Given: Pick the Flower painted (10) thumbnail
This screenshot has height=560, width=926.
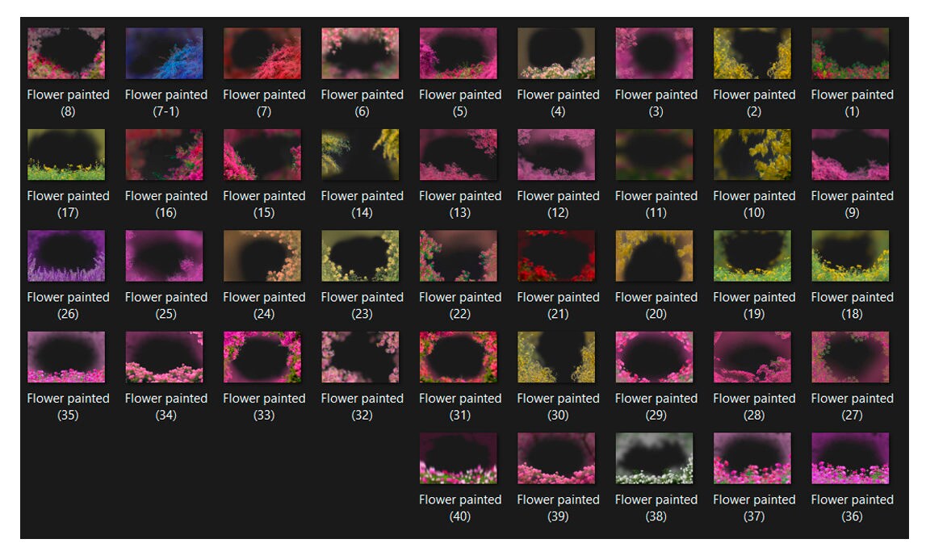Looking at the screenshot, I should [752, 155].
